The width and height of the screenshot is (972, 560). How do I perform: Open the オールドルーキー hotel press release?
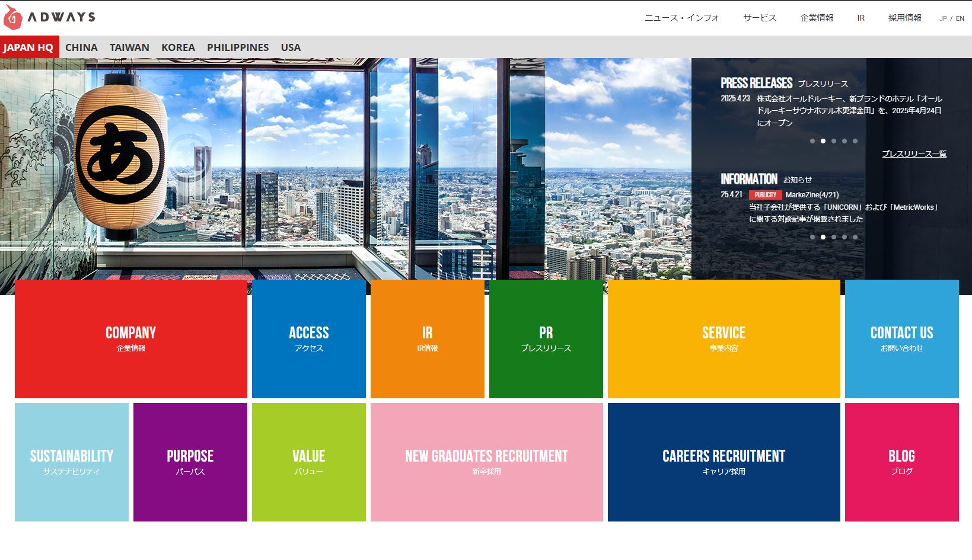[849, 111]
